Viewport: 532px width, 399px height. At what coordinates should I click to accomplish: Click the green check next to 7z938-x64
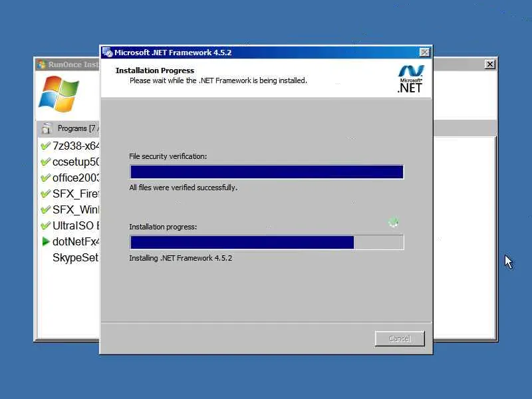click(45, 146)
